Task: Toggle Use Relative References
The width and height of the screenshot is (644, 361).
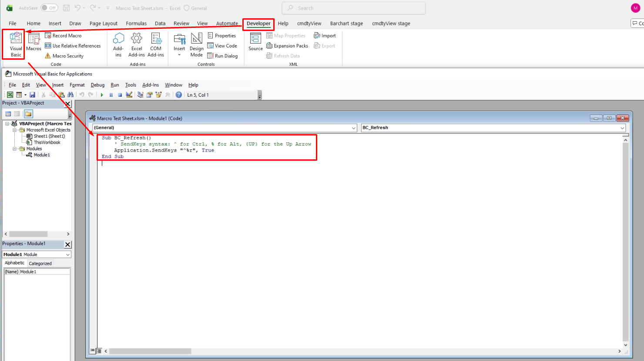Action: click(73, 46)
